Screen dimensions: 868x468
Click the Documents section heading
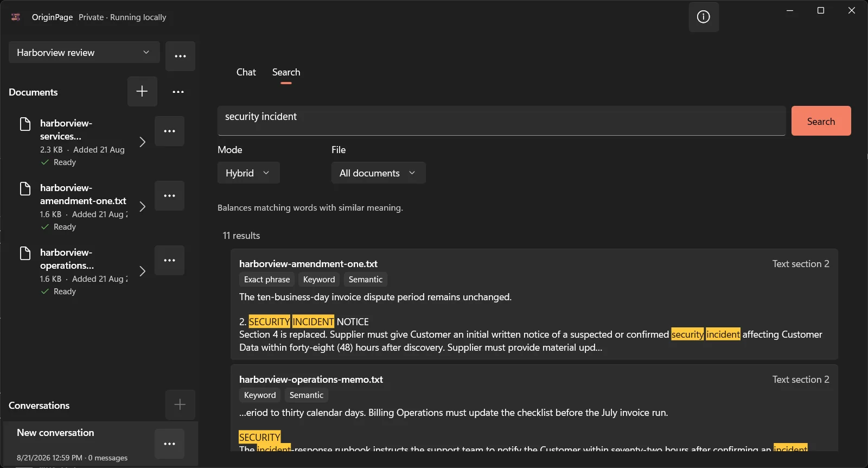33,92
